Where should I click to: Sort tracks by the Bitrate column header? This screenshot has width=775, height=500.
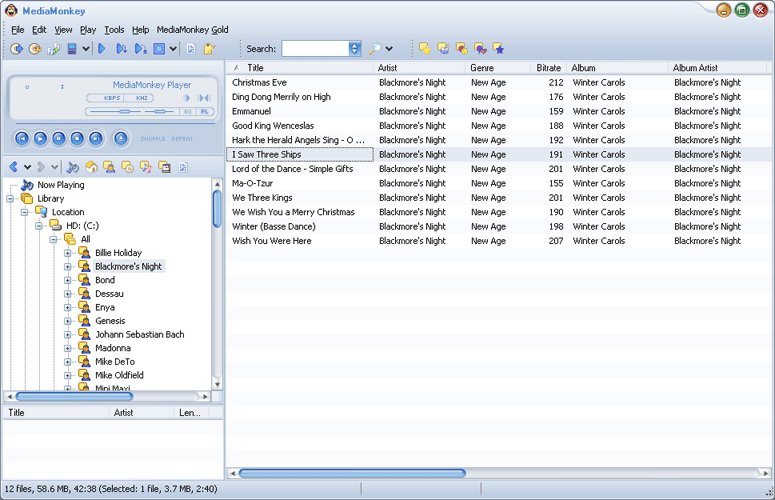(x=548, y=68)
